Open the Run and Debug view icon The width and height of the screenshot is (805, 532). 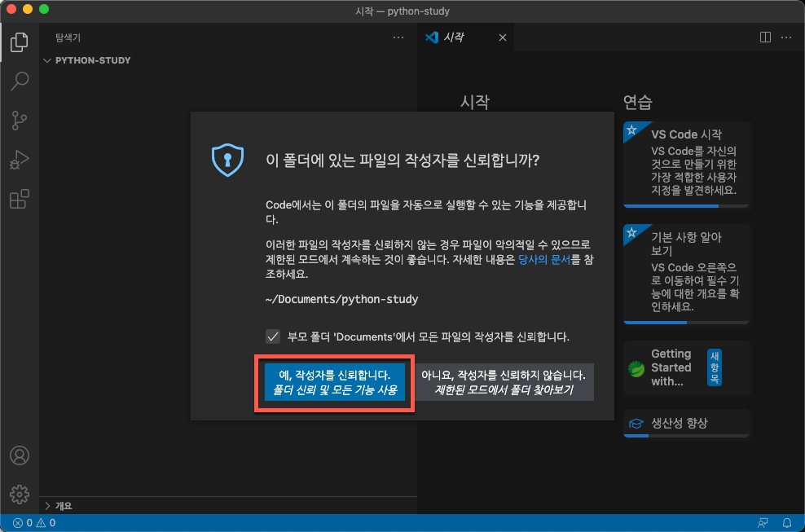pos(20,160)
